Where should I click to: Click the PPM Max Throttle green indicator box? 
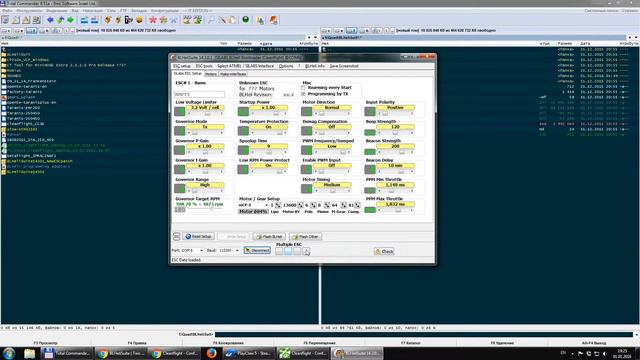click(370, 210)
